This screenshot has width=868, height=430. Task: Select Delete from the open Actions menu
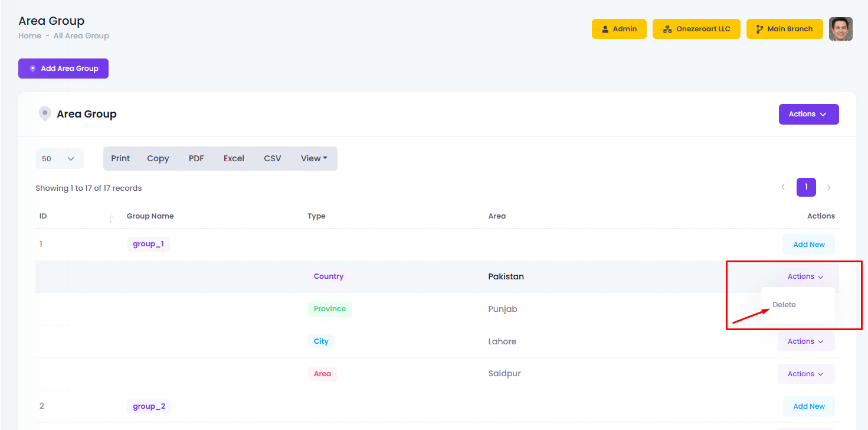(x=784, y=305)
